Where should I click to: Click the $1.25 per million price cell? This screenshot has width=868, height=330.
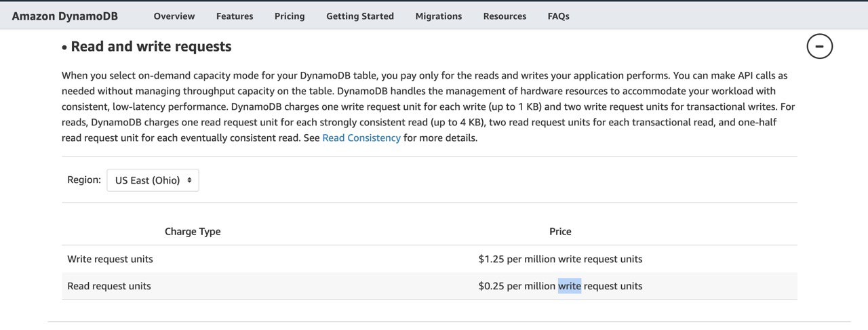[560, 259]
